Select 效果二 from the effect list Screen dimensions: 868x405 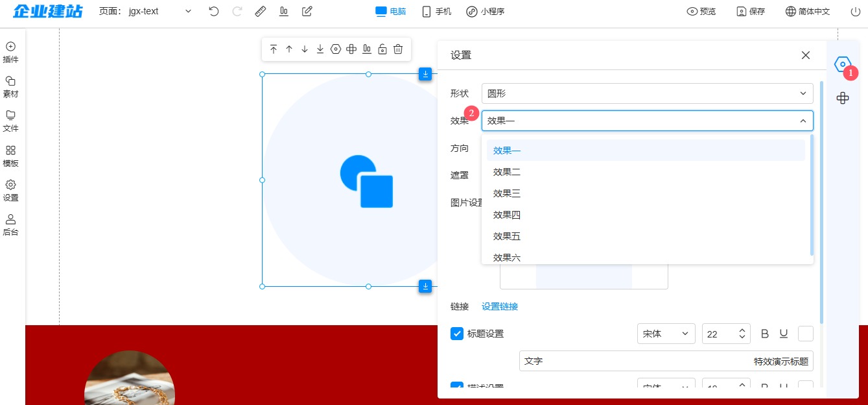tap(646, 172)
